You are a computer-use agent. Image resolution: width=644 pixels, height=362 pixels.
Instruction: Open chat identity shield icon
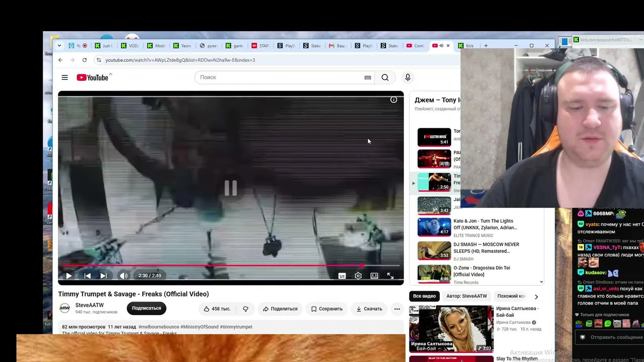coord(583,337)
